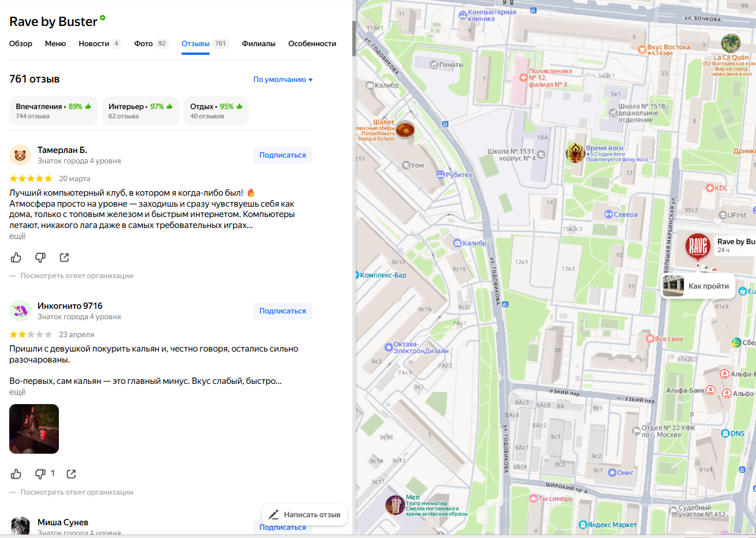Show organization reply under Инкогнито 9716's review
This screenshot has width=756, height=538.
(77, 492)
